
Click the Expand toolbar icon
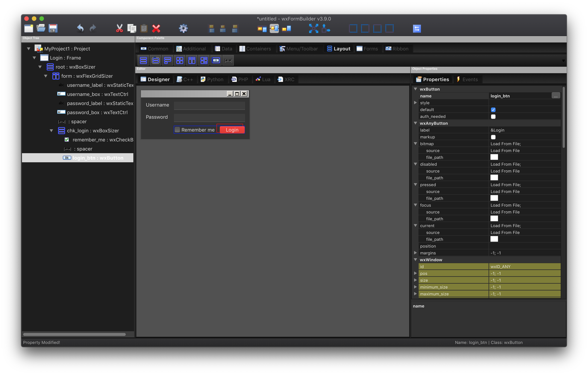point(314,28)
